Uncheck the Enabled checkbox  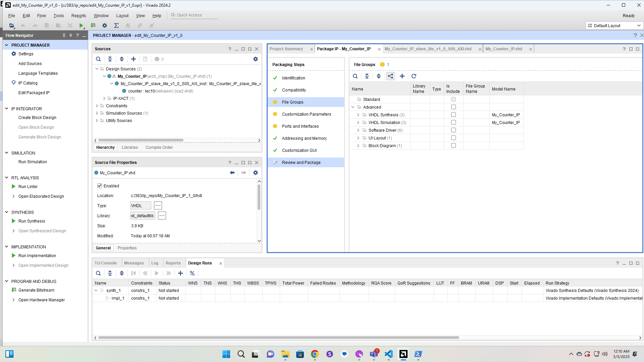pos(100,186)
